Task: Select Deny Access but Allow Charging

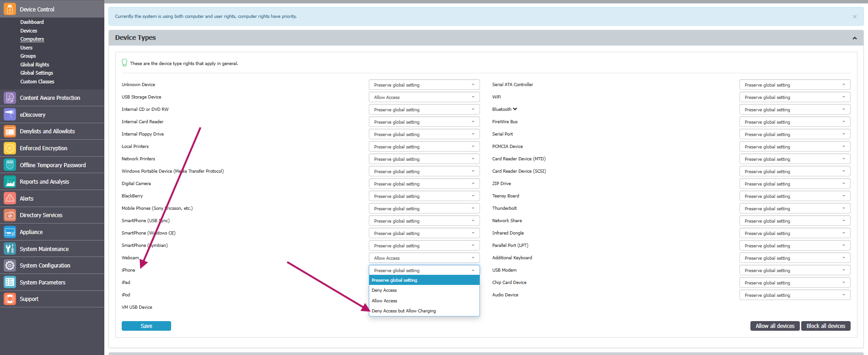Action: click(424, 311)
